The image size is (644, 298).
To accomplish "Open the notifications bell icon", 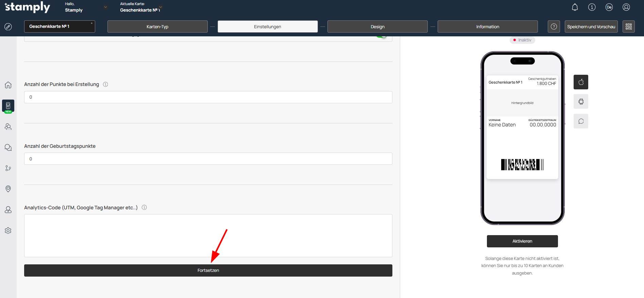I will click(x=575, y=7).
